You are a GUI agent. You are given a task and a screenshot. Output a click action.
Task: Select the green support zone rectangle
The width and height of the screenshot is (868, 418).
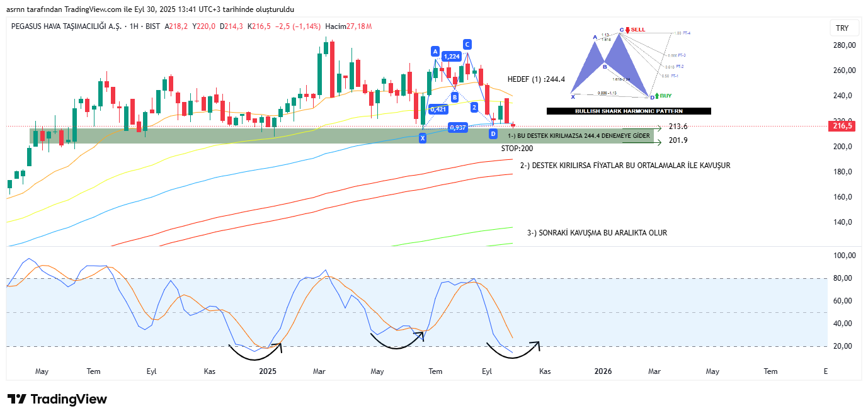click(252, 136)
